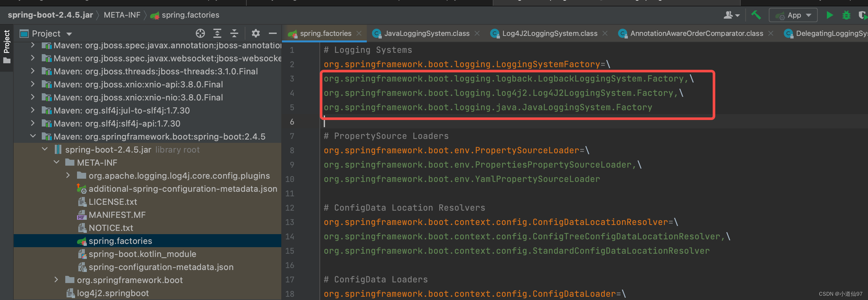Click the LoggingSystemFactory property key
This screenshot has width=868, height=300.
[x=462, y=64]
